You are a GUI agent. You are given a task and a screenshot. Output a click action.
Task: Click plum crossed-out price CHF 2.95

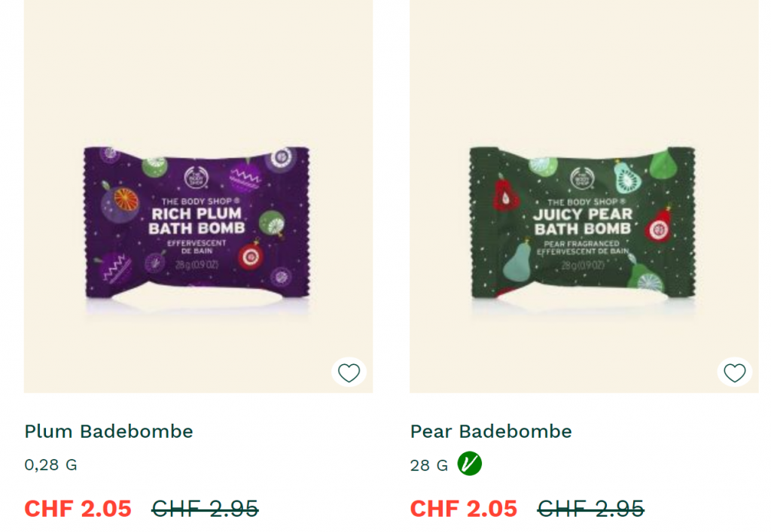205,509
